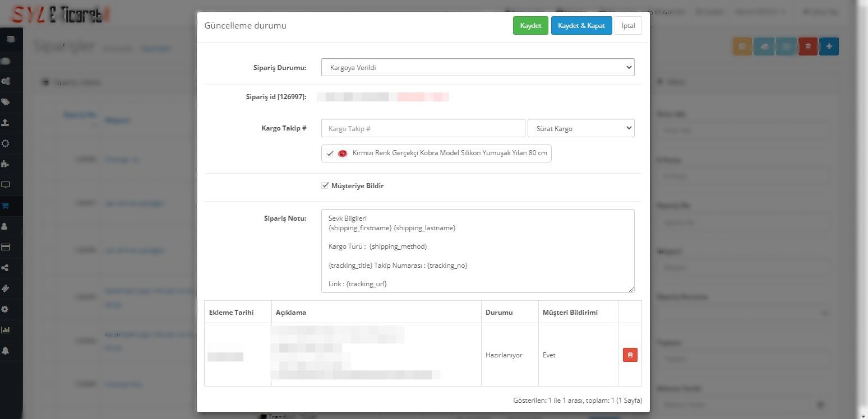
Task: Toggle the Müşteriye Bildir checkbox
Action: (x=325, y=185)
